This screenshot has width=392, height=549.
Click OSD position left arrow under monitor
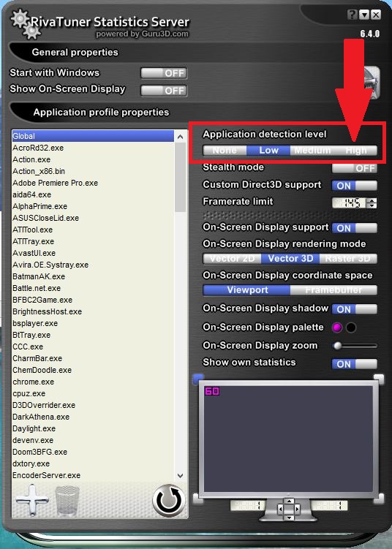(280, 509)
